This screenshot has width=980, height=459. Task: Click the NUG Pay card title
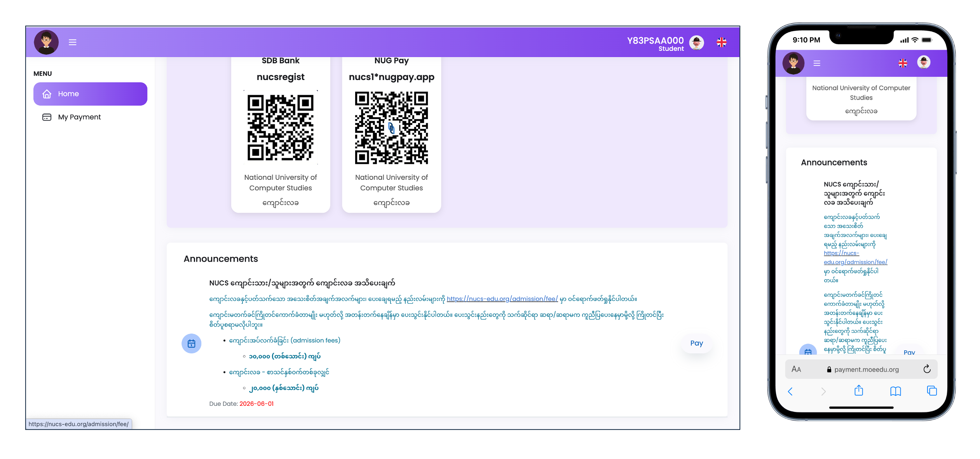click(391, 61)
